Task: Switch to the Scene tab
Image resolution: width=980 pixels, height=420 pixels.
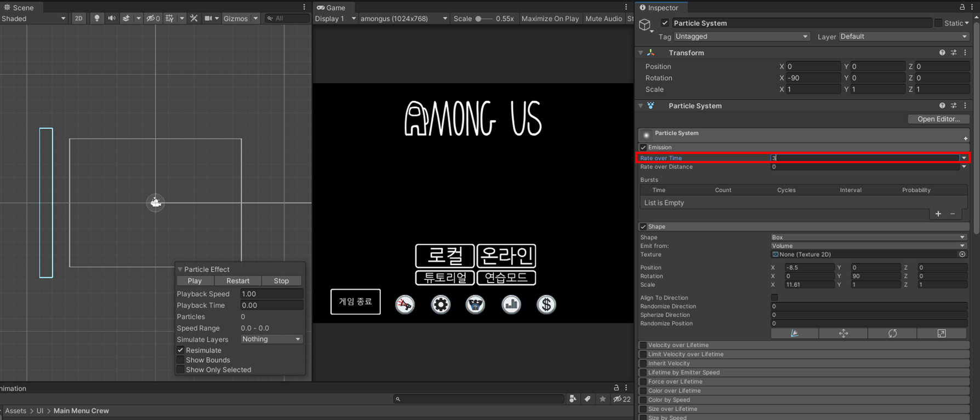Action: 19,7
